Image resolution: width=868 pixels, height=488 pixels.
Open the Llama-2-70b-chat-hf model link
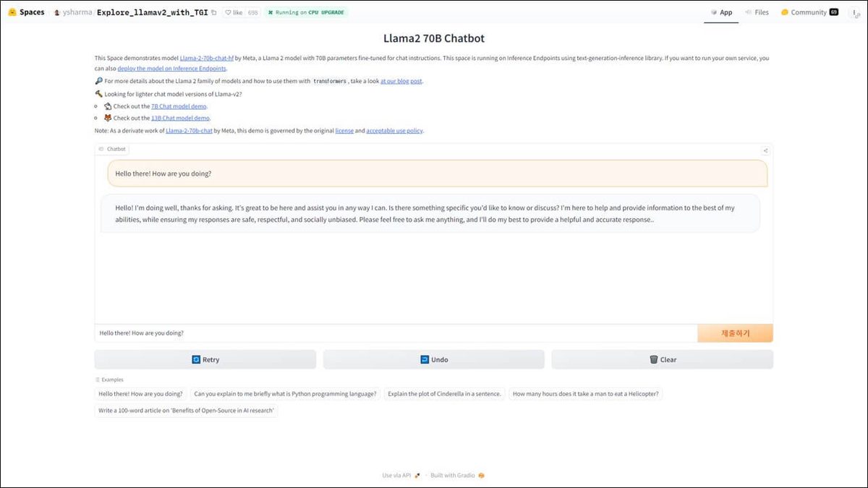206,58
